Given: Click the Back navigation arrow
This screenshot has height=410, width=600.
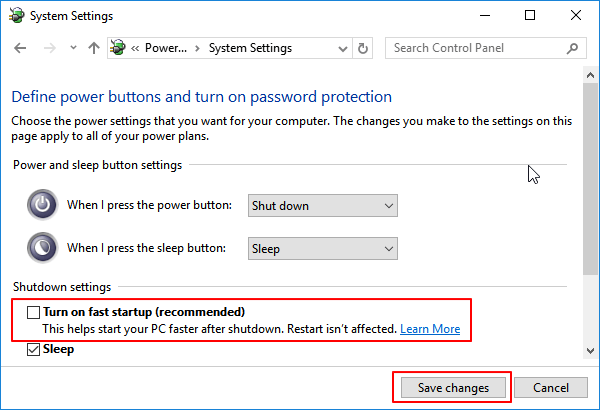Looking at the screenshot, I should click(x=21, y=48).
